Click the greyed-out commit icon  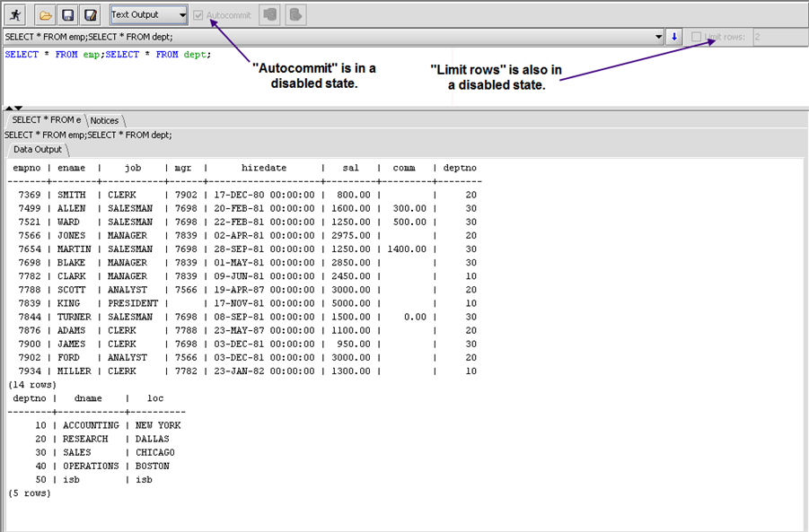click(269, 15)
